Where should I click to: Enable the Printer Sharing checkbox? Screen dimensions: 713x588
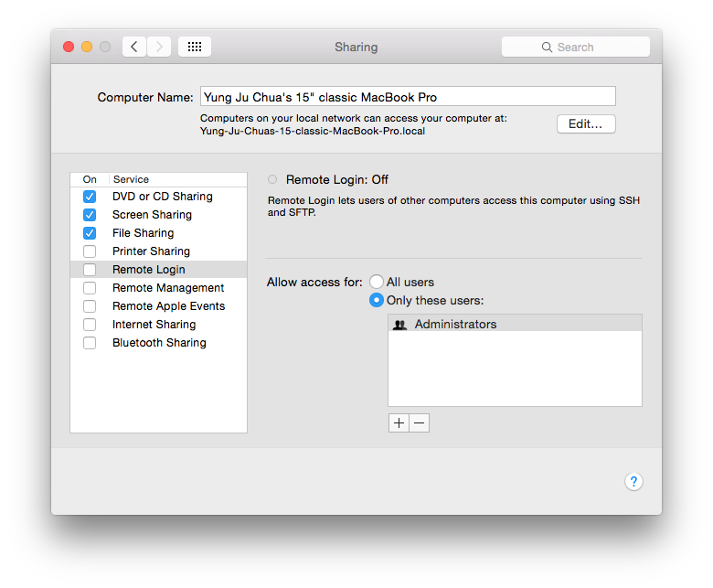pyautogui.click(x=90, y=251)
